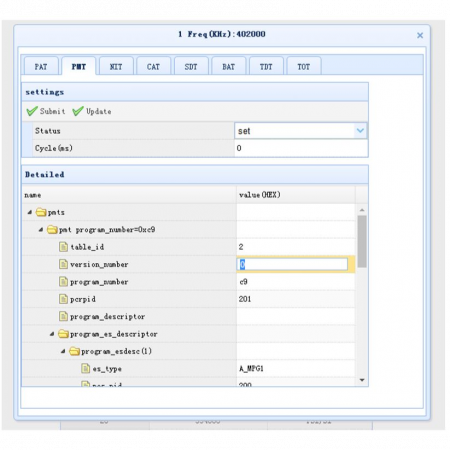Click the table_id document icon
The width and height of the screenshot is (450, 450).
[63, 247]
